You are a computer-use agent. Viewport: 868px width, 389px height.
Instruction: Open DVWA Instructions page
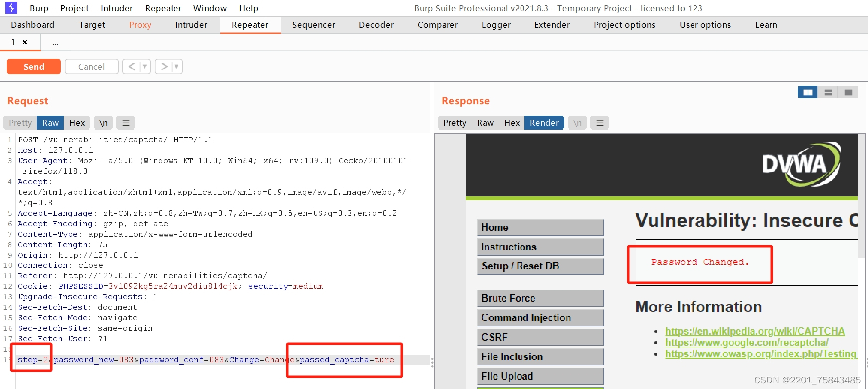click(540, 247)
